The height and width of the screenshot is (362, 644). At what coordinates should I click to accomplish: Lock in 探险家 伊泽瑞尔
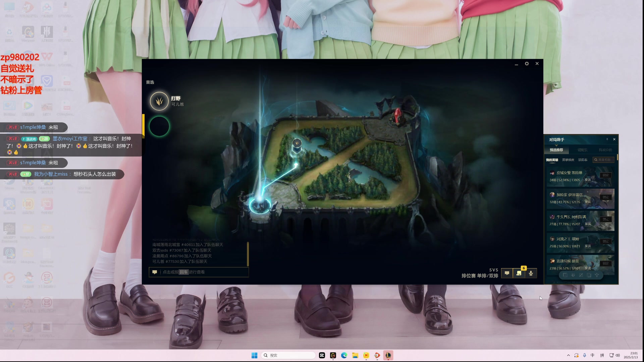tap(606, 197)
